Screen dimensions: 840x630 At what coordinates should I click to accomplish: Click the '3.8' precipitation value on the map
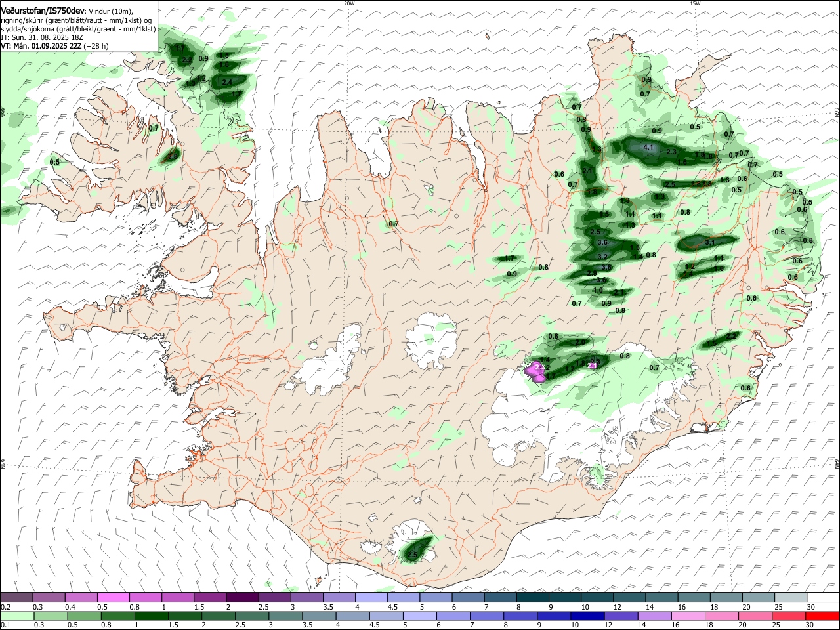click(606, 268)
